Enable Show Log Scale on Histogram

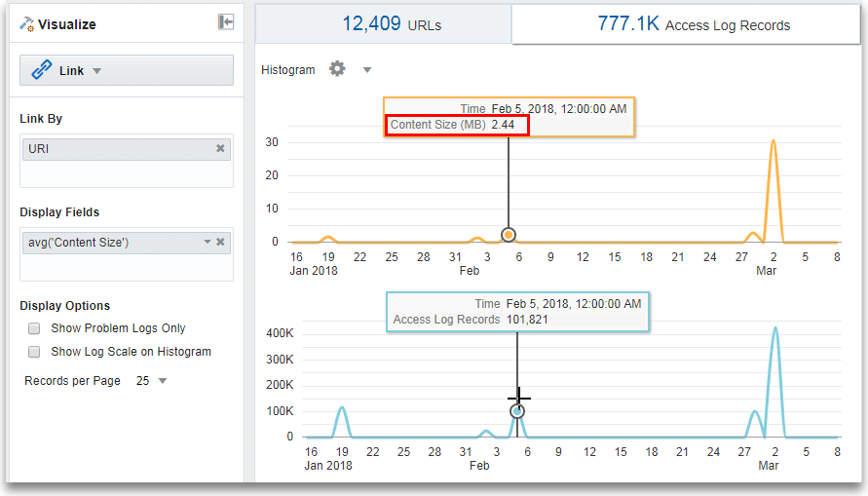34,352
